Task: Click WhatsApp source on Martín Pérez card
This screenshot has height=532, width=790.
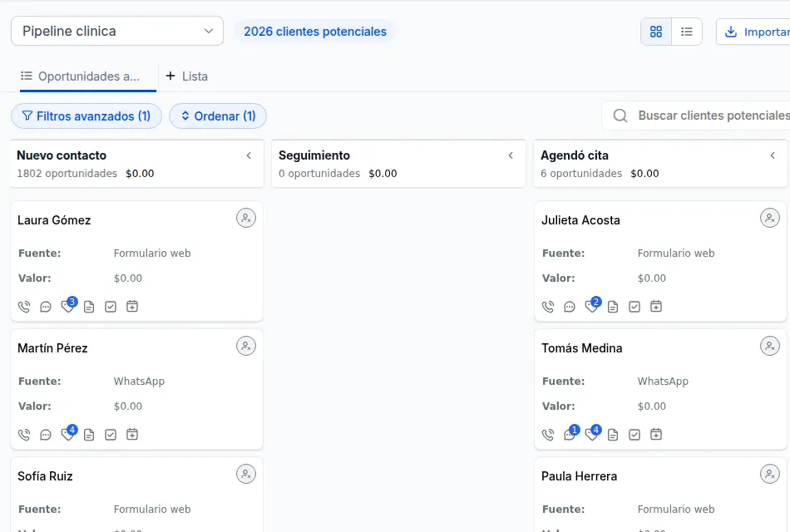Action: pos(139,382)
